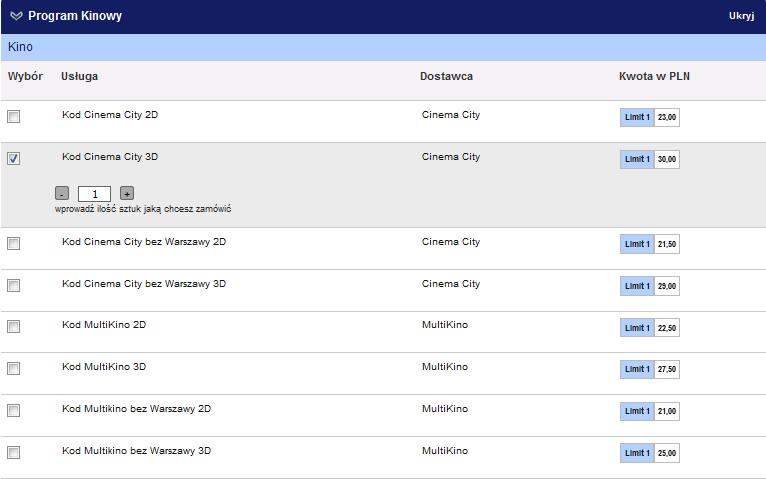
Task: Click the Kod MultiKino 3D label
Action: coord(104,367)
